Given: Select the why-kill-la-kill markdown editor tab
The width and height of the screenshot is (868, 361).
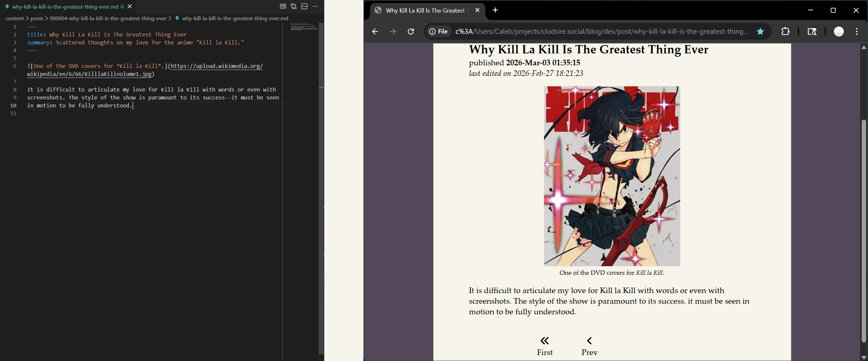Looking at the screenshot, I should pyautogui.click(x=64, y=6).
